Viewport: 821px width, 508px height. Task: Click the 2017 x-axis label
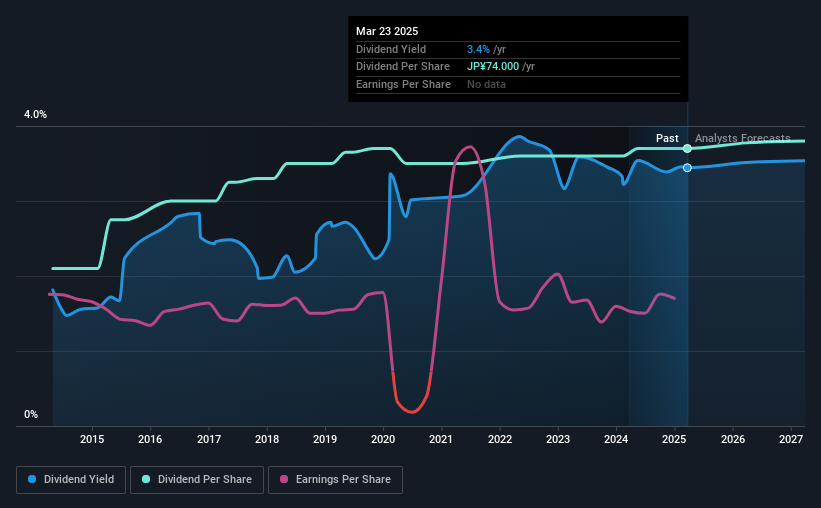(x=208, y=439)
